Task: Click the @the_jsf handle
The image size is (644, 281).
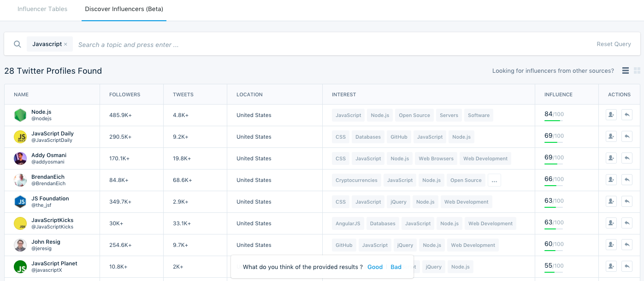Action: [41, 205]
